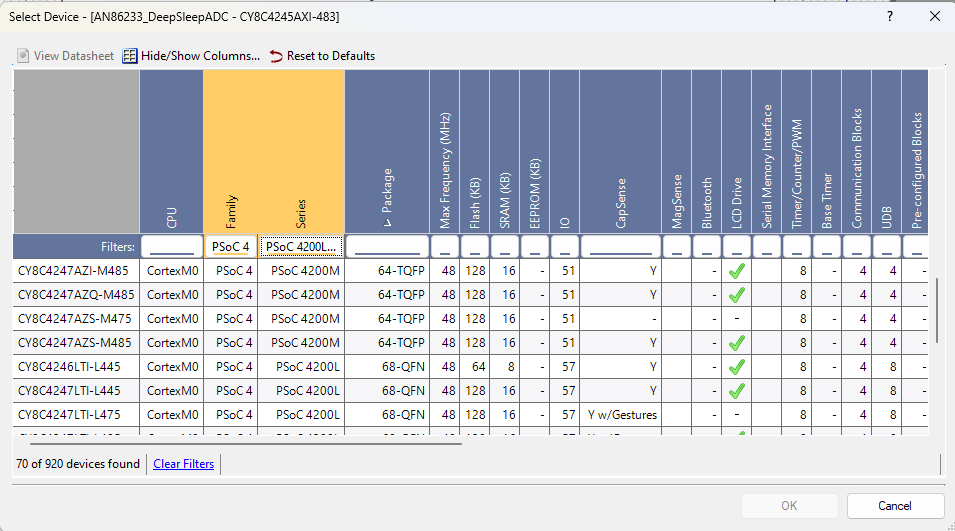Screen dimensions: 955x531
Task: Open the CPU filter dropdown
Action: [172, 247]
